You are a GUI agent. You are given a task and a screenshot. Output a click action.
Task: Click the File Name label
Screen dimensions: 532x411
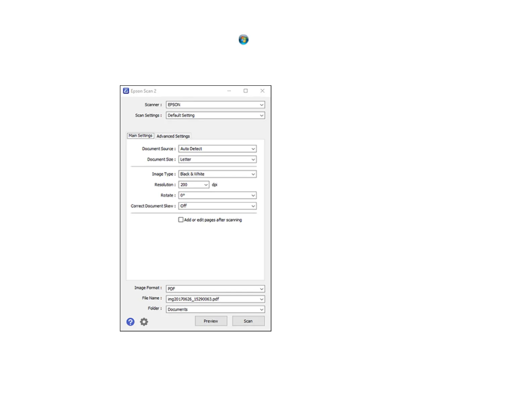coord(152,298)
